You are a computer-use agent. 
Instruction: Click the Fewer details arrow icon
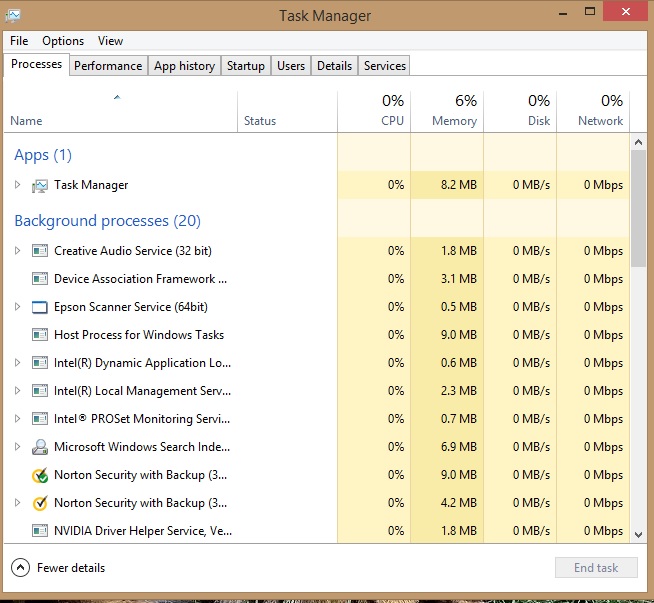20,568
